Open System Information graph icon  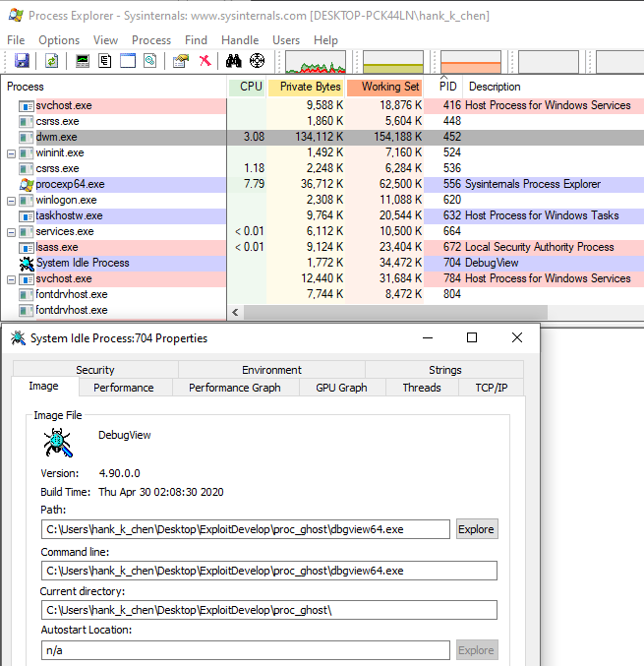83,61
